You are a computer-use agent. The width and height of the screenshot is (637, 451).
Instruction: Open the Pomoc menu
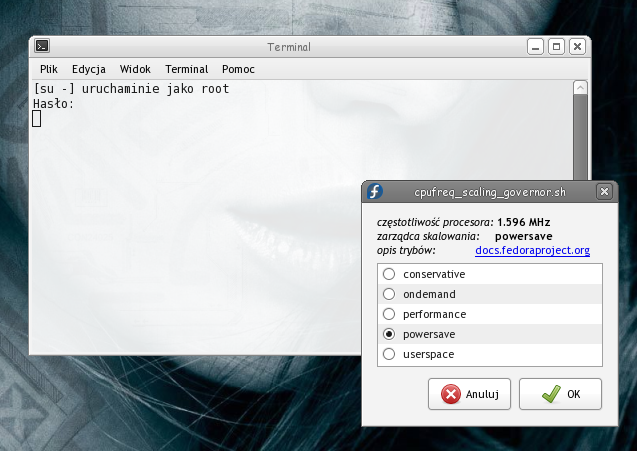238,69
